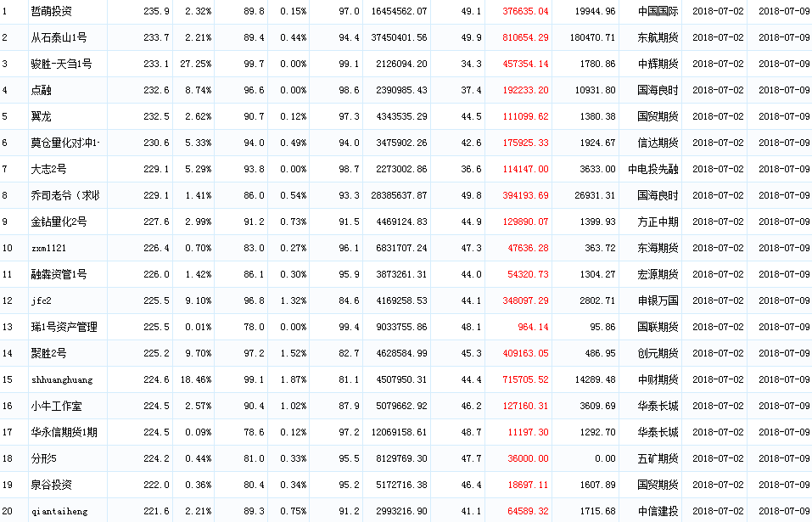
Task: Click red profit value 114147.00
Action: (525, 169)
